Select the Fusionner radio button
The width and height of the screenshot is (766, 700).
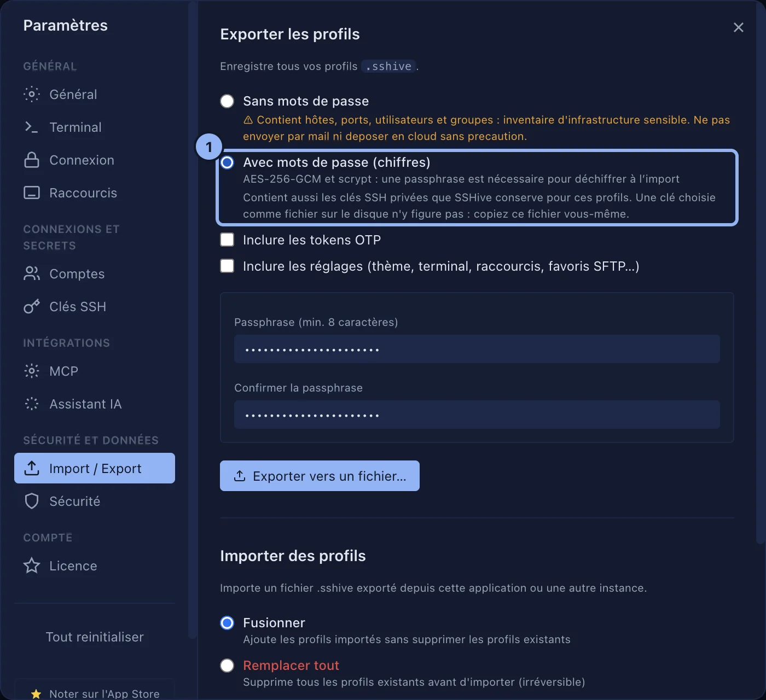(227, 623)
